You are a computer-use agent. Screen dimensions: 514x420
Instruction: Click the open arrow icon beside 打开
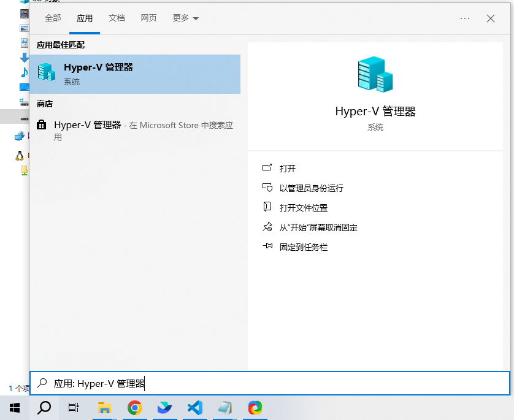267,167
